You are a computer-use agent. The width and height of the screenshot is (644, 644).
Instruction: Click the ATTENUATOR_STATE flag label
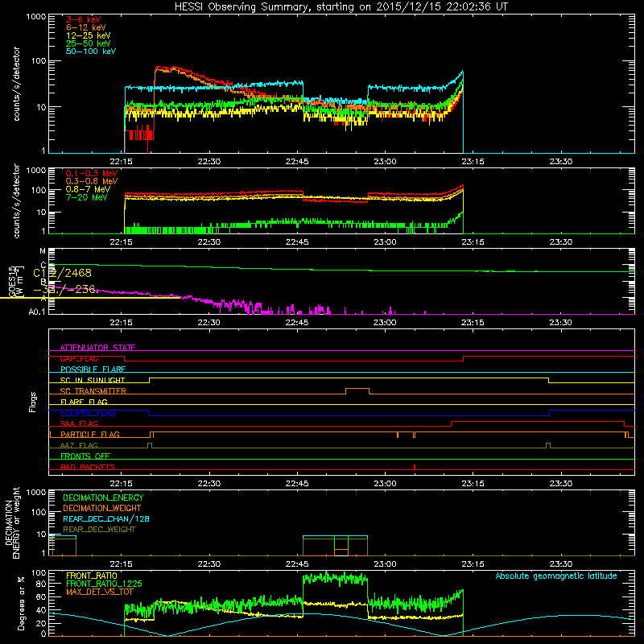[x=97, y=348]
